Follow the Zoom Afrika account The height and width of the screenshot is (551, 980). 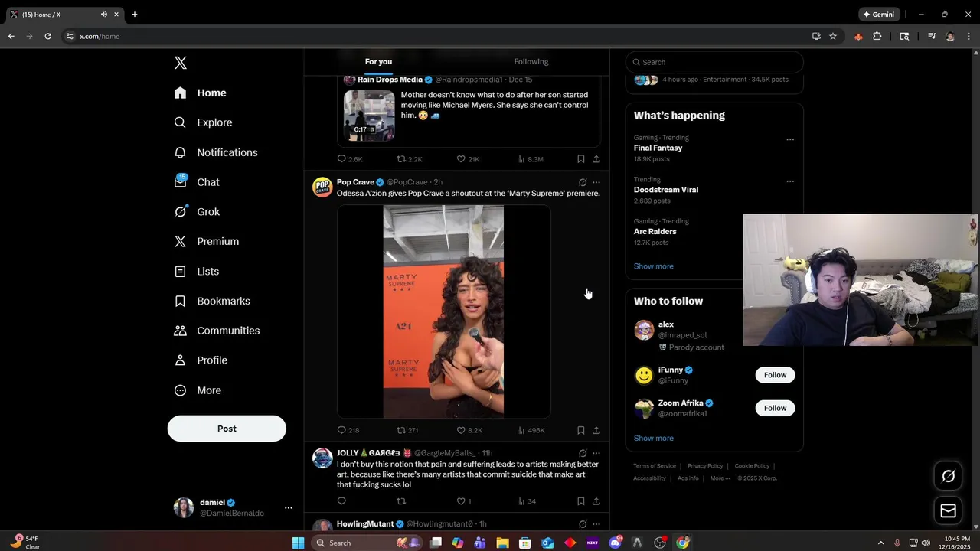(775, 408)
